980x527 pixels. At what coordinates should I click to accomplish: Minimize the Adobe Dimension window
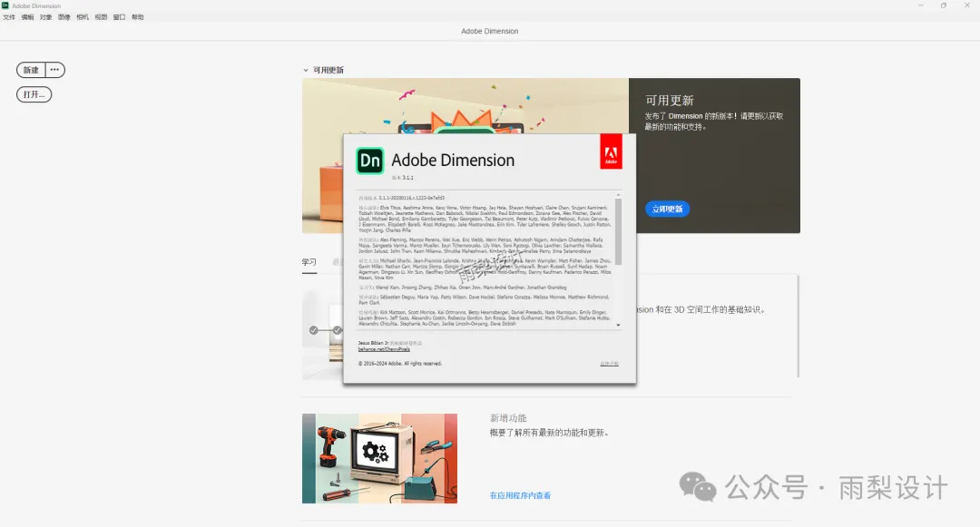920,5
